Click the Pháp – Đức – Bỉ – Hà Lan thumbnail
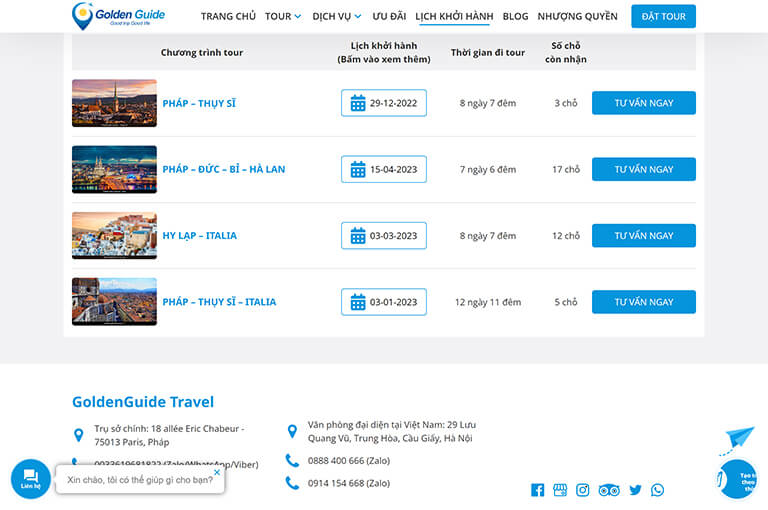The height and width of the screenshot is (510, 768). pyautogui.click(x=115, y=170)
